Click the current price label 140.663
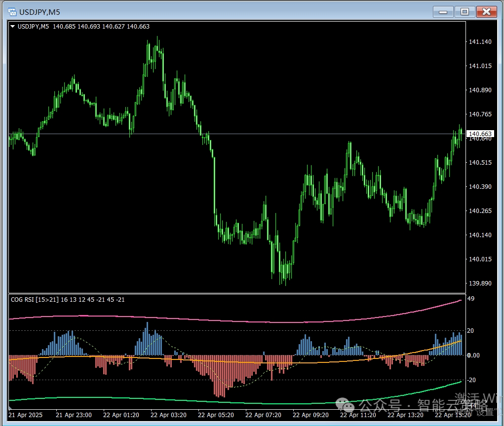Image resolution: width=504 pixels, height=426 pixels. 480,134
